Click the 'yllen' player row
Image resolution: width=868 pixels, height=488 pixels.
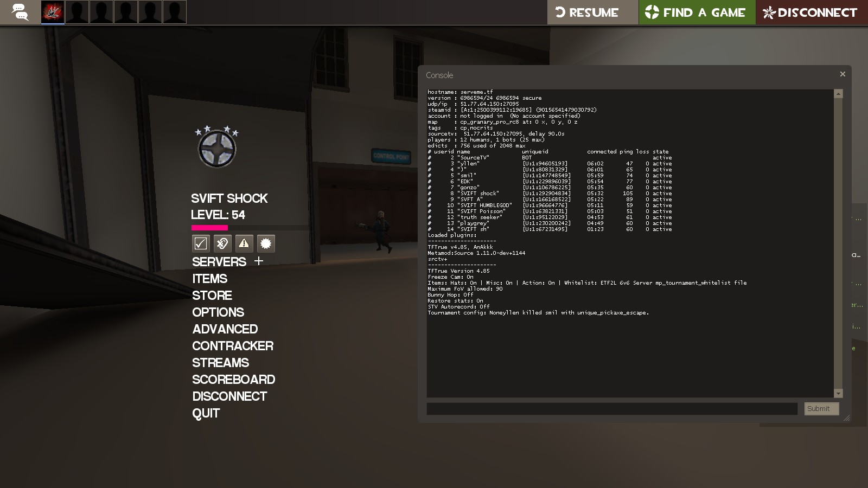point(550,164)
